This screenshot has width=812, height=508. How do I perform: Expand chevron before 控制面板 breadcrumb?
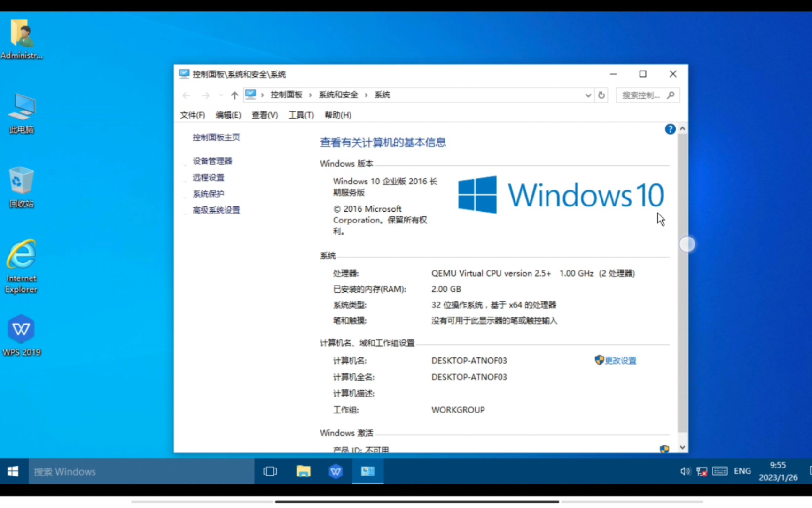point(262,95)
